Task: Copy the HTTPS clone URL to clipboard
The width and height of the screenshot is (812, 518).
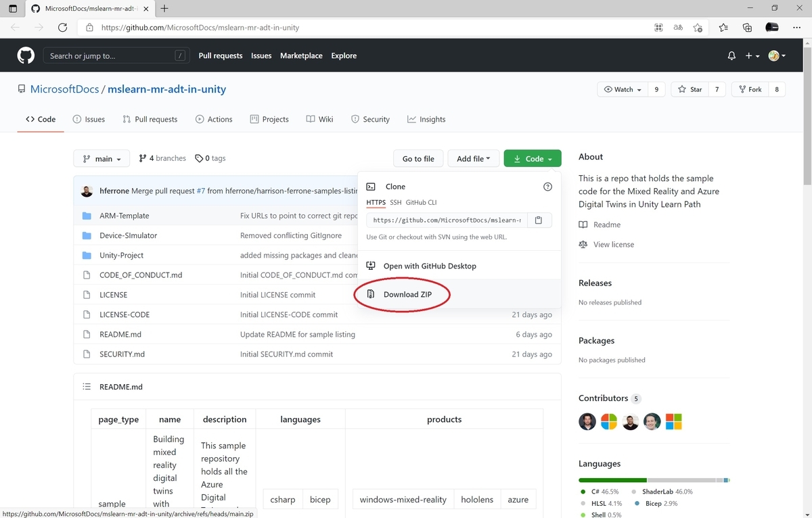Action: pos(539,220)
